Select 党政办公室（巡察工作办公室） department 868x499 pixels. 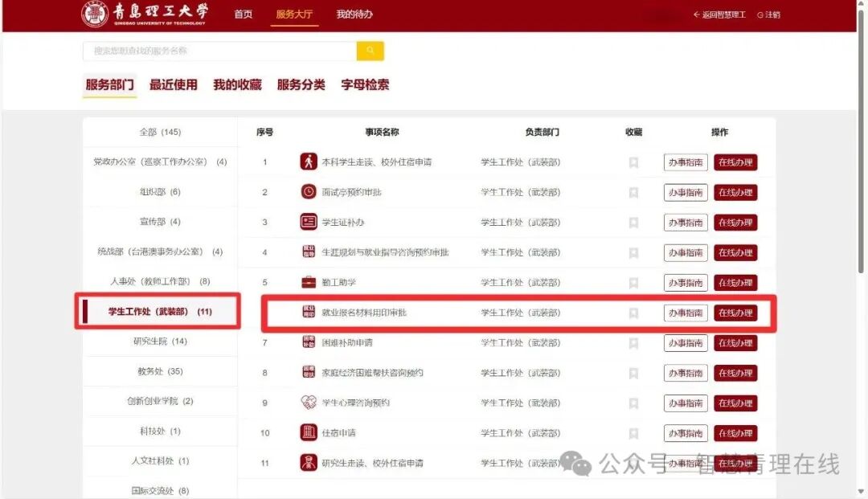(160, 162)
